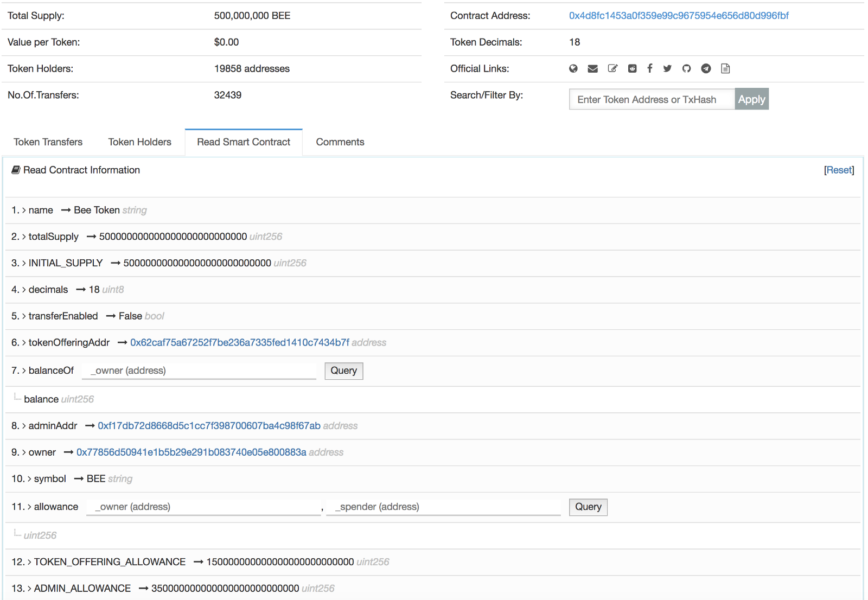Click the Bee Token name value

click(97, 210)
